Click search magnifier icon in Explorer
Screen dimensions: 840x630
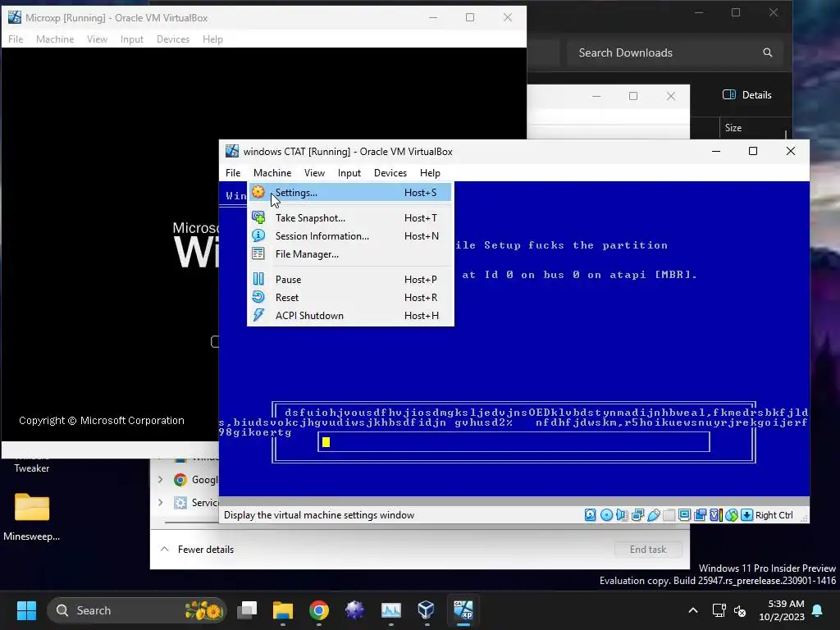(768, 52)
